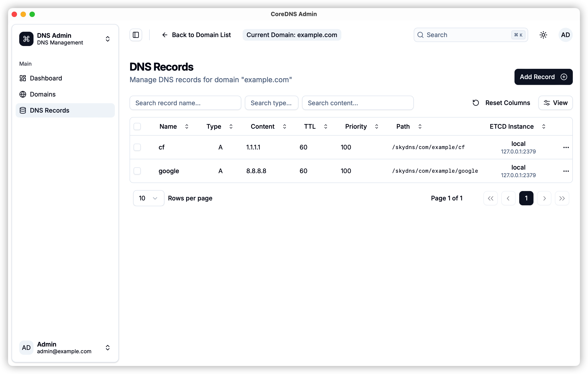This screenshot has width=588, height=374.
Task: Switch theme with the sun icon
Action: tap(543, 35)
